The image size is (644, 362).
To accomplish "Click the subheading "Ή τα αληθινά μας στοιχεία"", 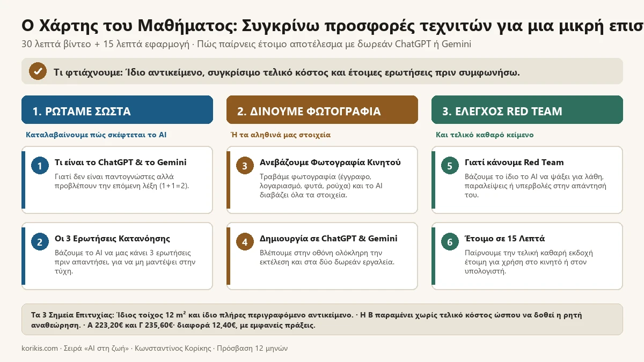I will (281, 135).
